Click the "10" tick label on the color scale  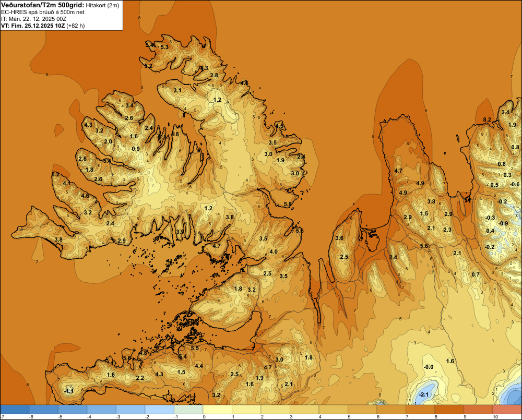[495, 417]
